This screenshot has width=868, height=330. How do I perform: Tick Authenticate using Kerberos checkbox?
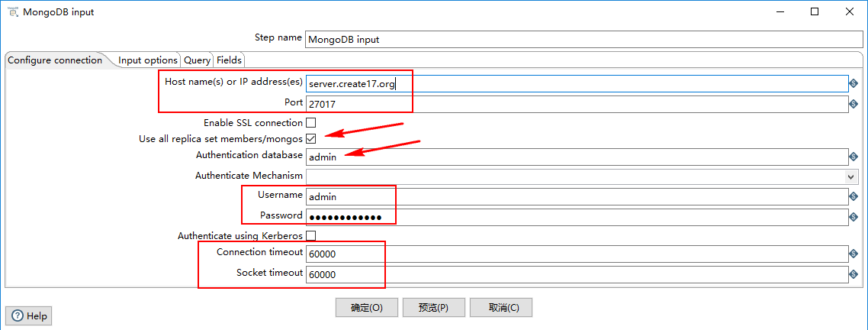(x=311, y=236)
